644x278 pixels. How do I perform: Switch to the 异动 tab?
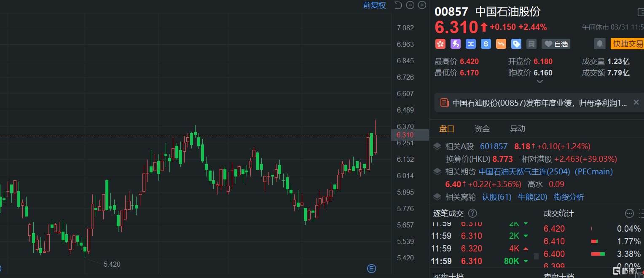[518, 129]
